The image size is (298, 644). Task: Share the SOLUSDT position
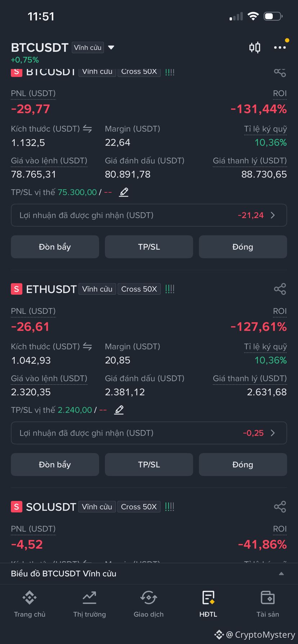[280, 507]
